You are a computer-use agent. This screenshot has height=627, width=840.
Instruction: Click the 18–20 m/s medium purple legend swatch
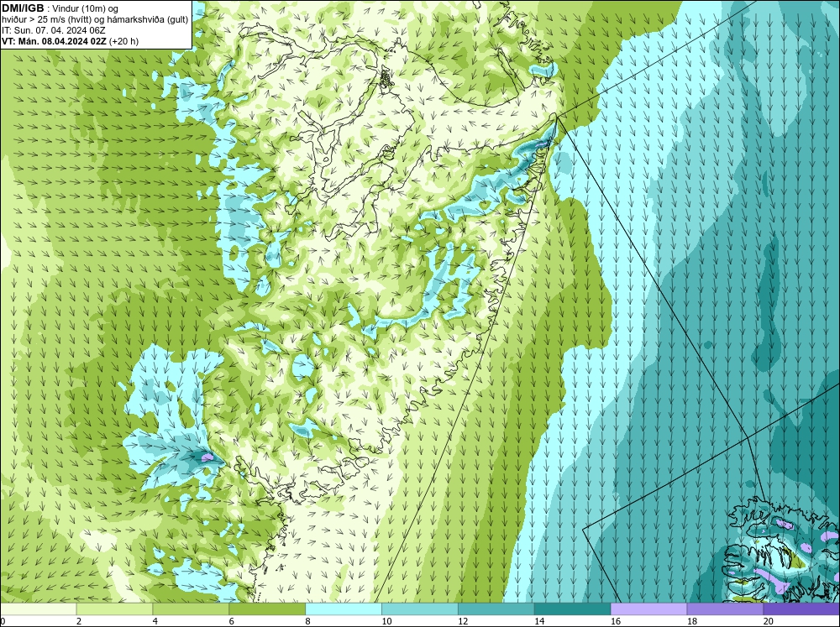(725, 609)
